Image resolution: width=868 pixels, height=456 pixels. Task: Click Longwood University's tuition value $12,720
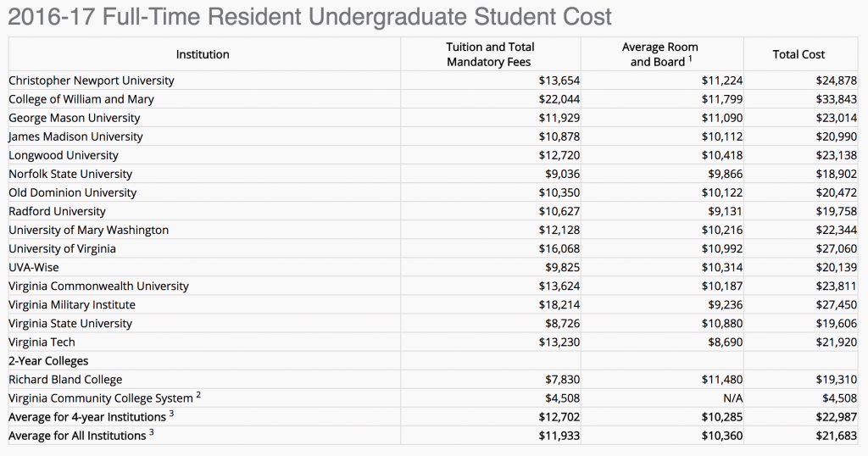click(559, 155)
